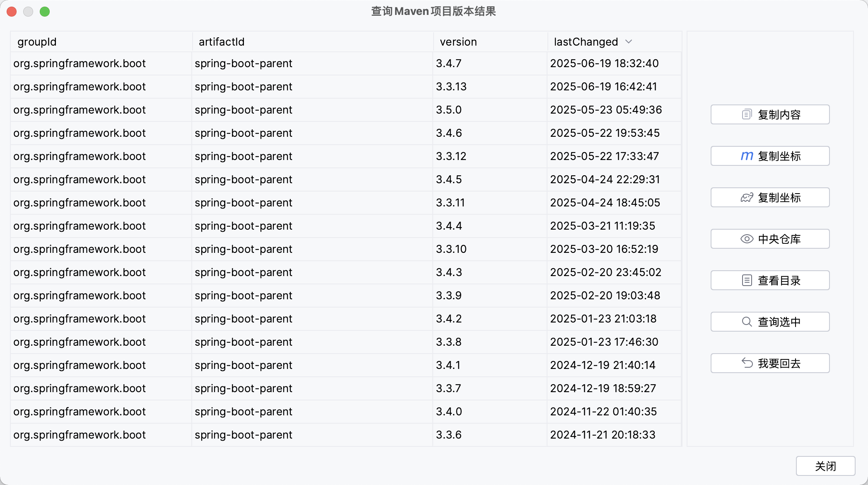
Task: Open the lastChanged column sort chevron
Action: pos(629,41)
